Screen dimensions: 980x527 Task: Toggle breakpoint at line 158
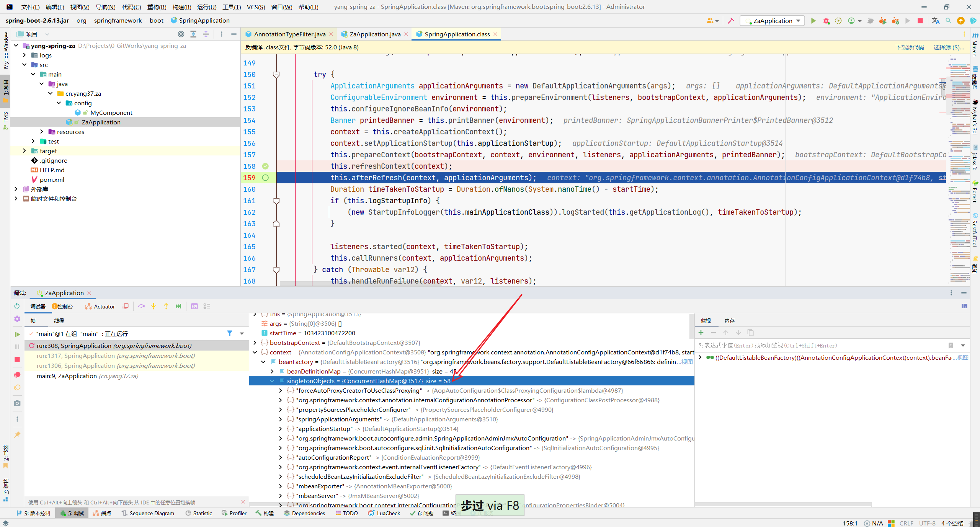tap(265, 166)
